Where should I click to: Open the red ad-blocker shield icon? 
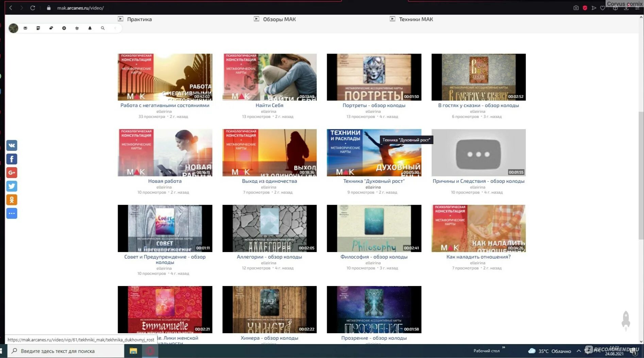click(x=585, y=8)
